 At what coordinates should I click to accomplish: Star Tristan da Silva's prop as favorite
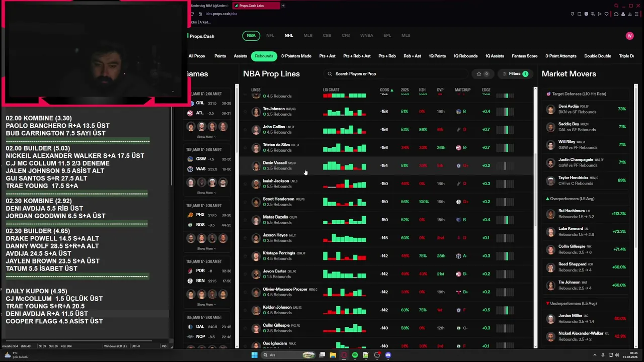coord(246,148)
